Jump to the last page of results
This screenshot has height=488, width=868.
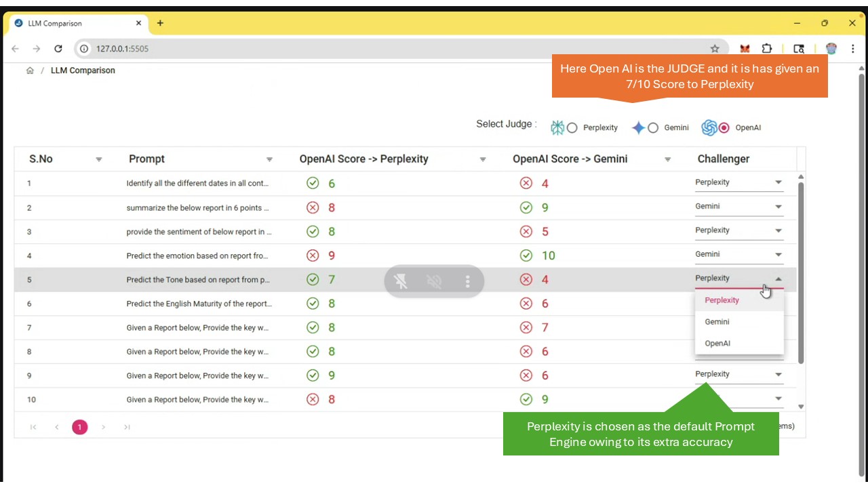127,427
